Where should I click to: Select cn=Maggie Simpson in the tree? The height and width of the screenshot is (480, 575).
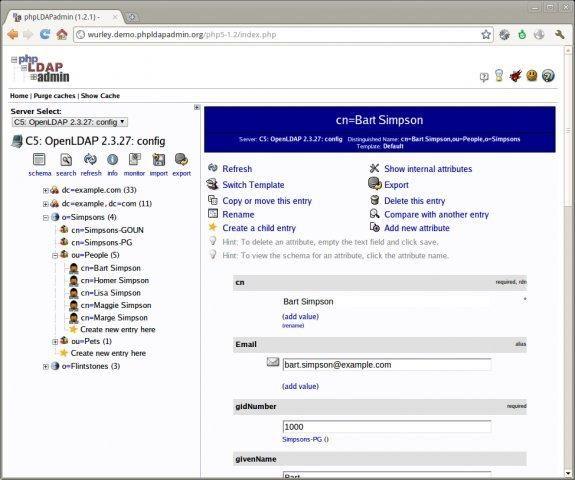116,305
